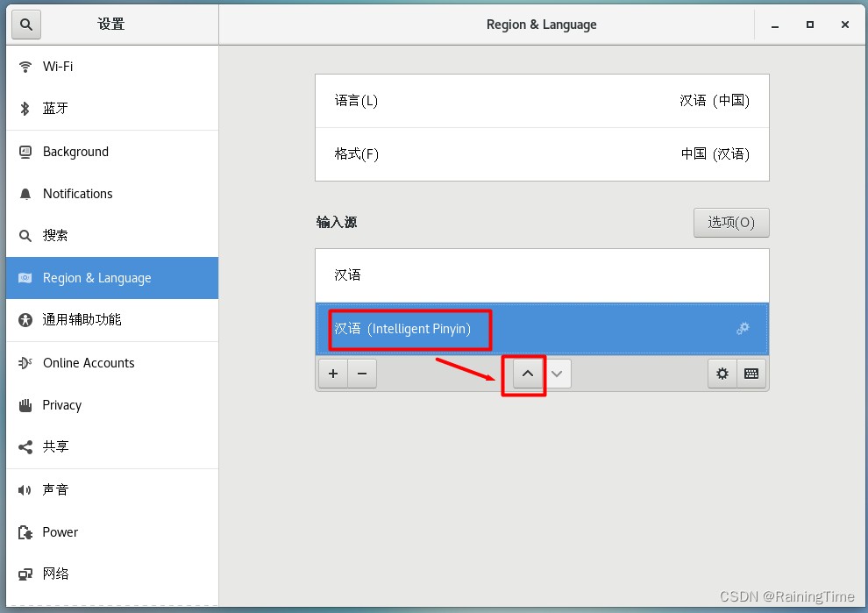Click 汉语 (中国) language value
The image size is (868, 613).
(714, 101)
